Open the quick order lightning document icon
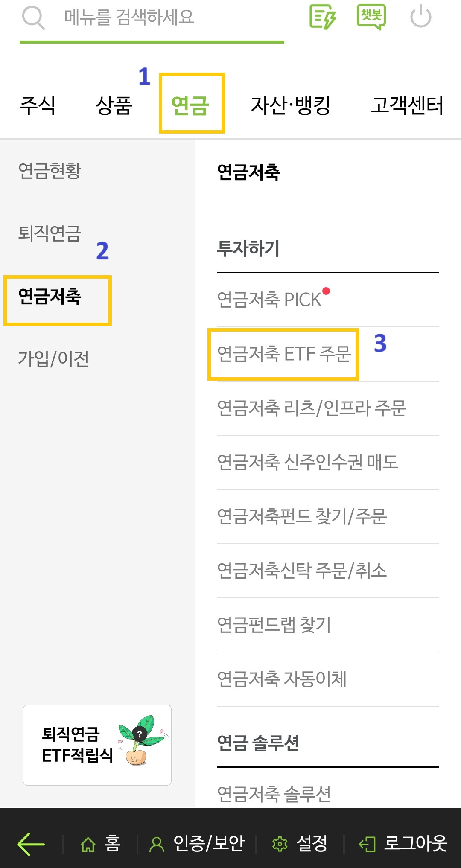This screenshot has height=868, width=461. point(323,18)
